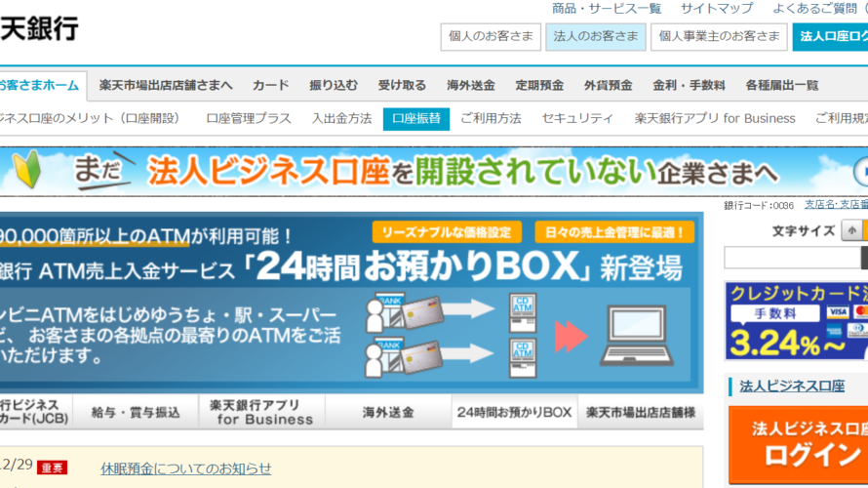Click upper bank teller card icon
Screen dimensions: 868x488
pyautogui.click(x=404, y=312)
